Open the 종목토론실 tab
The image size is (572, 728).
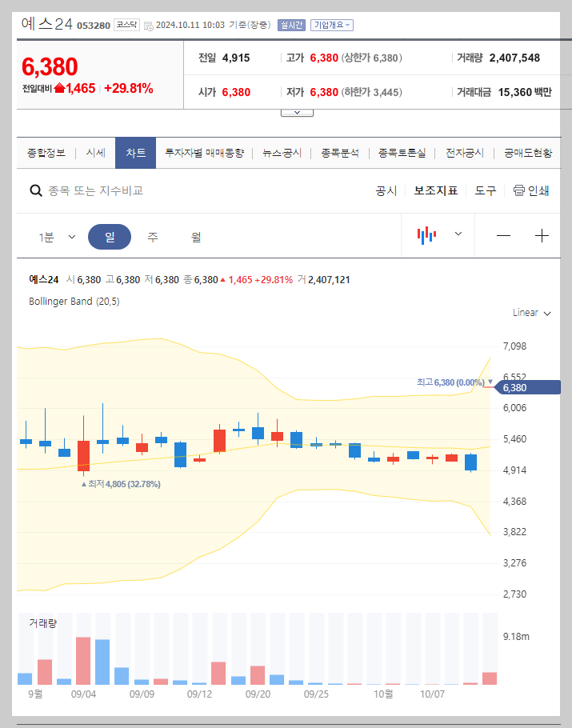(402, 152)
